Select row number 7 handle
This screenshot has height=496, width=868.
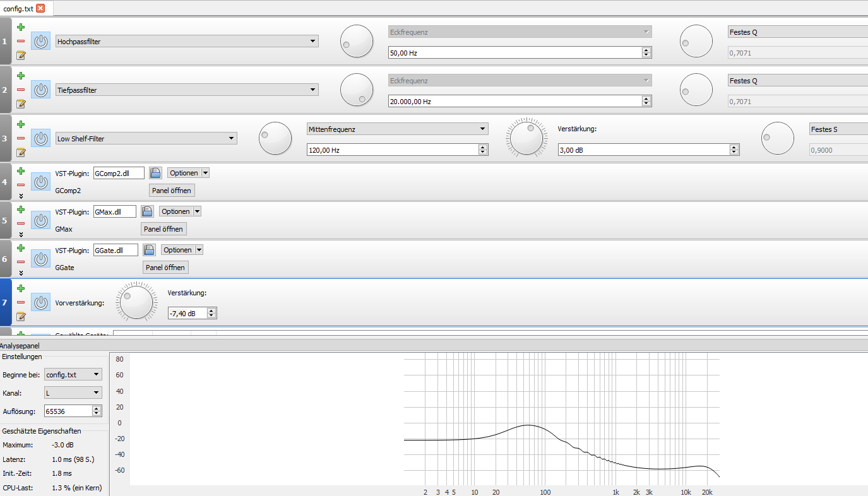(x=6, y=302)
